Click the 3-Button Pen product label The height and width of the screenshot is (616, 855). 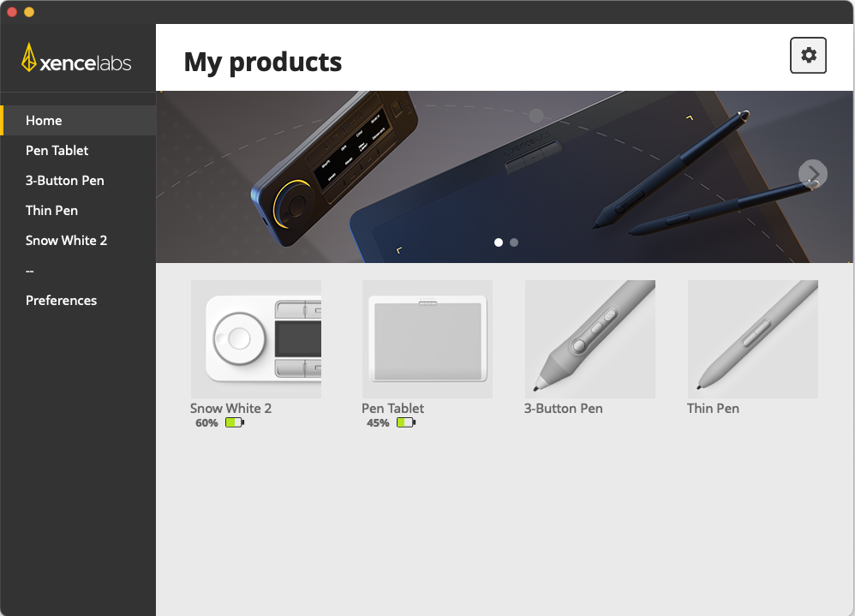coord(563,409)
